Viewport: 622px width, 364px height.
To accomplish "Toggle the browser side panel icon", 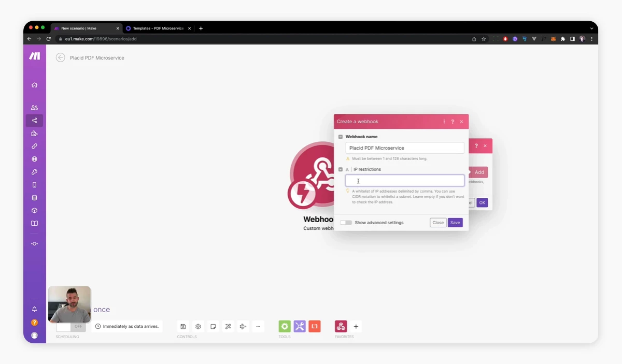I will point(572,39).
